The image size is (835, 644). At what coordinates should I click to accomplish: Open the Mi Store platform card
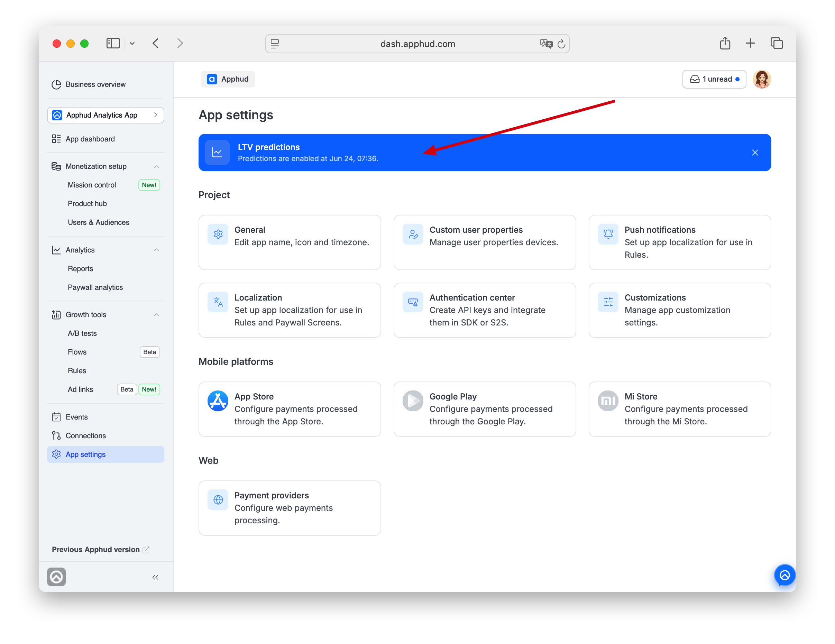(680, 409)
